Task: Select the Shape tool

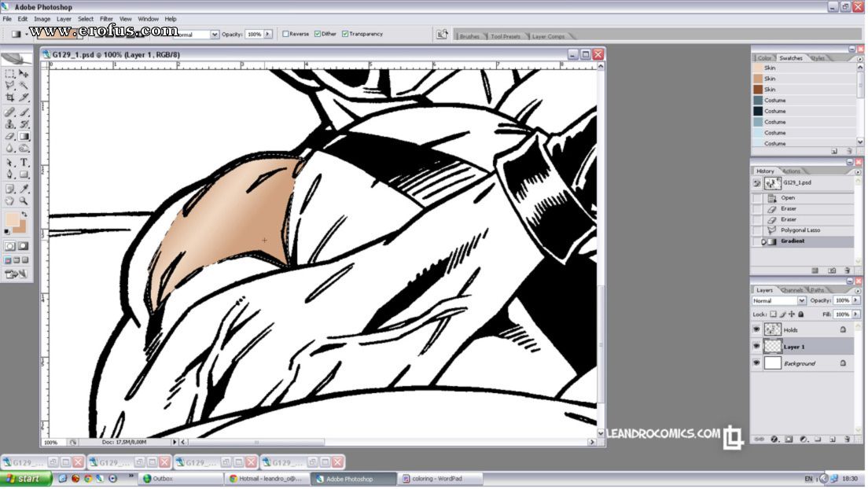Action: tap(24, 175)
